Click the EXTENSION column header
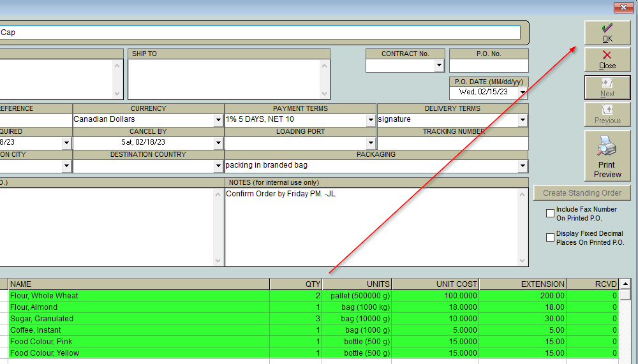 point(523,284)
